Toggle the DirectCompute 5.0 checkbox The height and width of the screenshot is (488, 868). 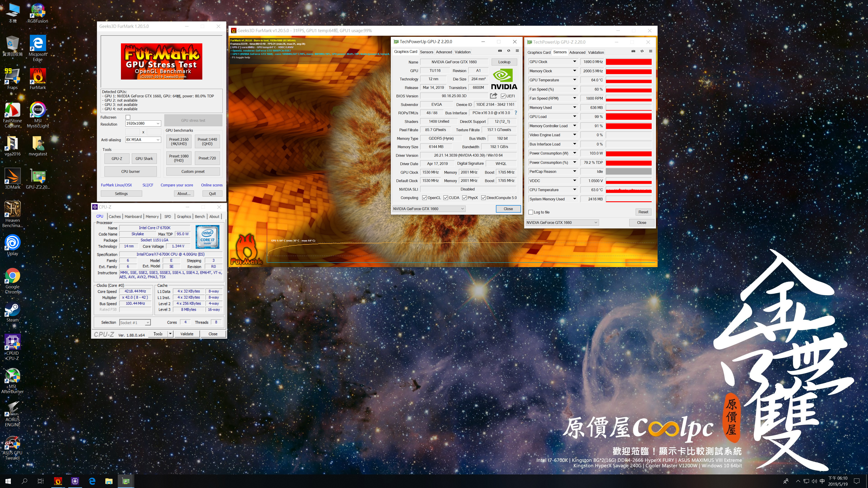point(484,198)
